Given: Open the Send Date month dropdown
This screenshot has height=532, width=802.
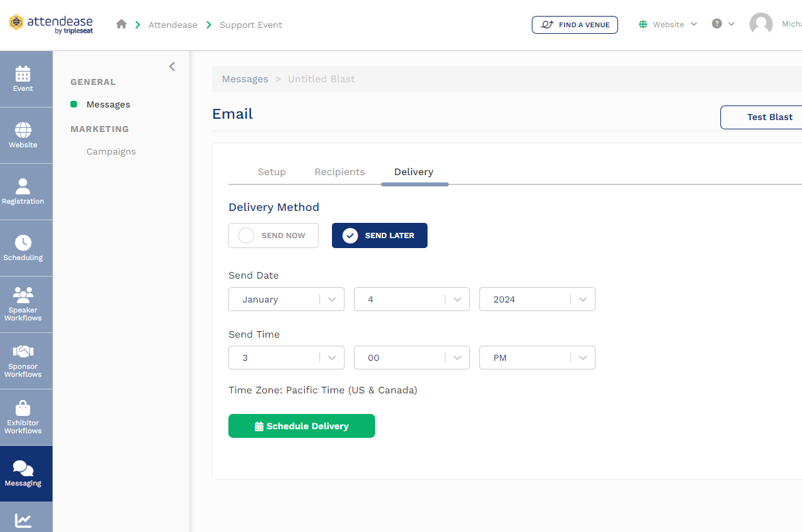Looking at the screenshot, I should point(286,299).
